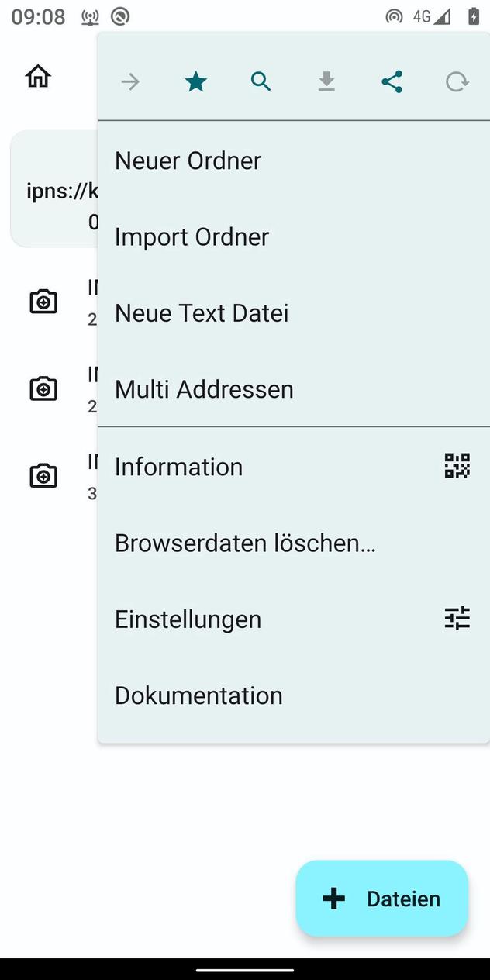This screenshot has height=980, width=490.
Task: Choose Neuer Ordner from the menu
Action: (188, 160)
